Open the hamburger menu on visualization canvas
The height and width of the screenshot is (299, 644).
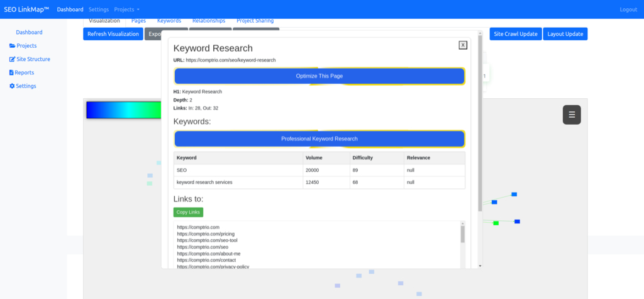(572, 115)
